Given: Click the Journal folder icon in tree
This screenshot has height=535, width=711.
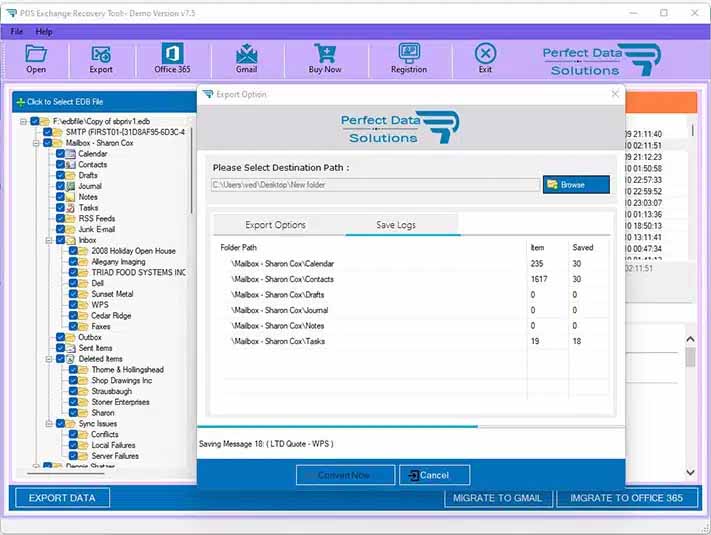Looking at the screenshot, I should 70,186.
